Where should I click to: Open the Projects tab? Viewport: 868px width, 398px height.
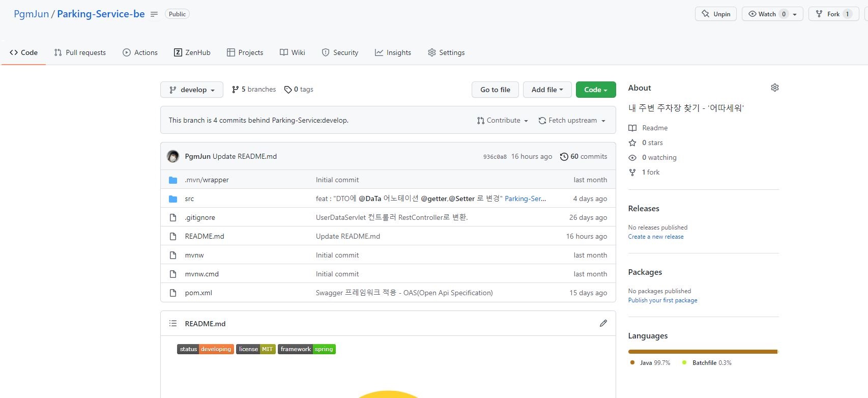pos(245,52)
